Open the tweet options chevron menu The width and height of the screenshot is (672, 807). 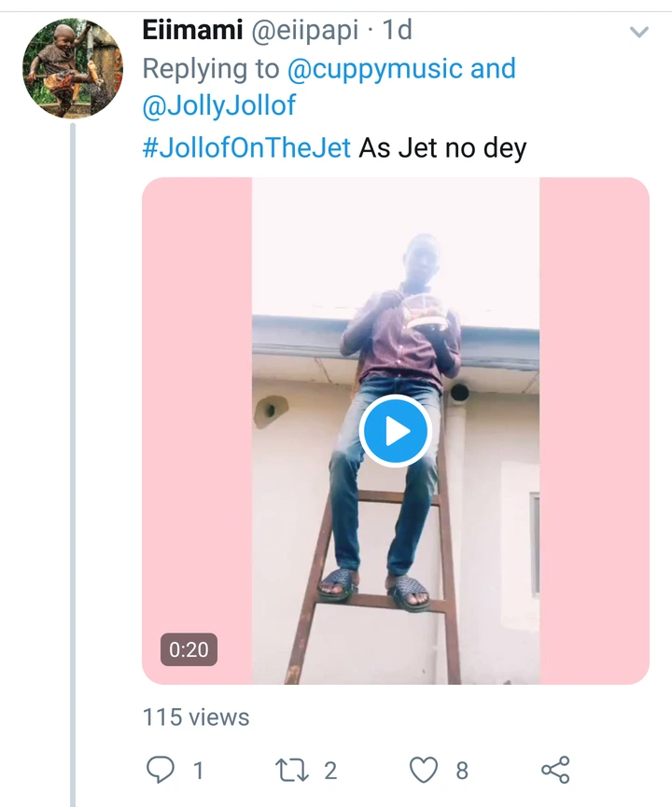639,33
